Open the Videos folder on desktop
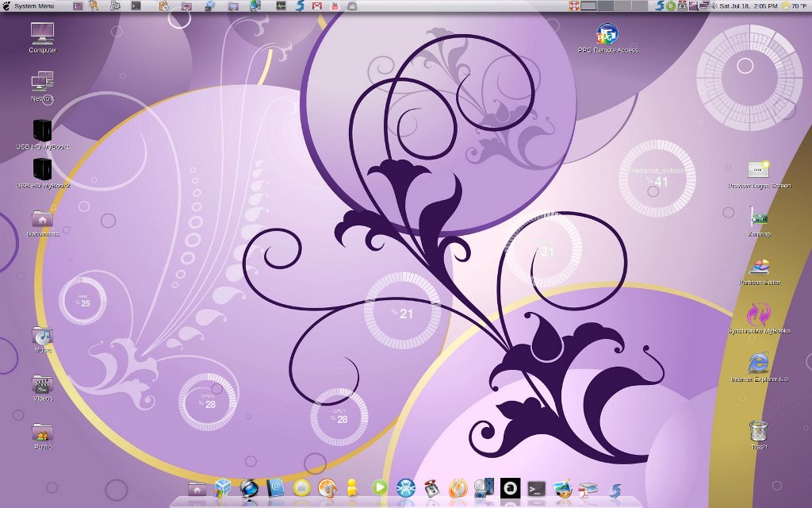 (x=43, y=388)
